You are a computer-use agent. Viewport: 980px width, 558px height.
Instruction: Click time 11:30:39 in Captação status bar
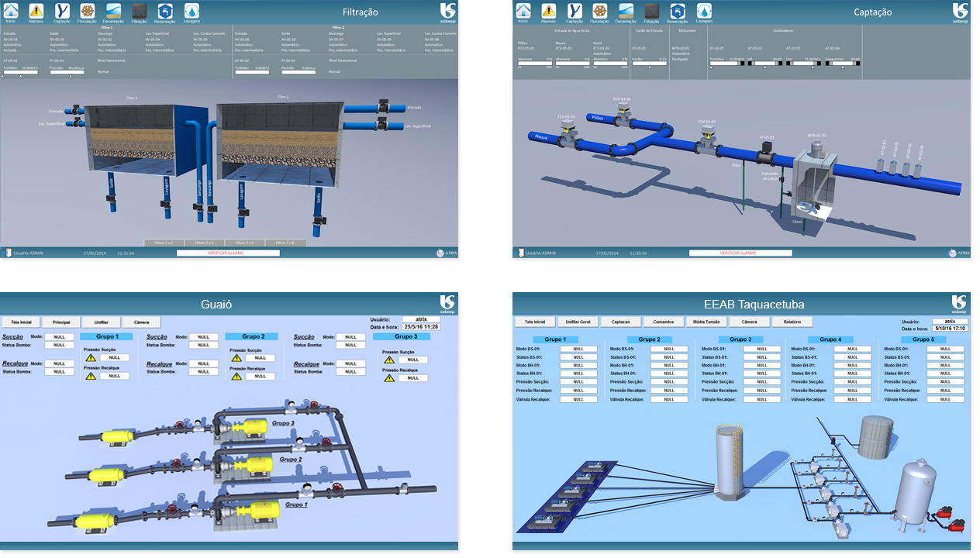[638, 253]
